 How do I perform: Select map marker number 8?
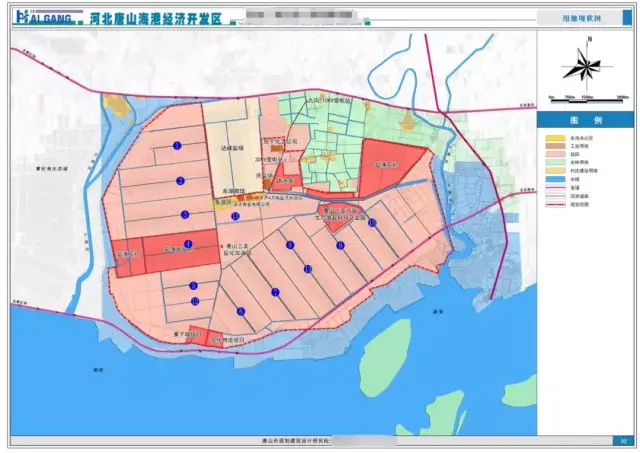click(290, 245)
